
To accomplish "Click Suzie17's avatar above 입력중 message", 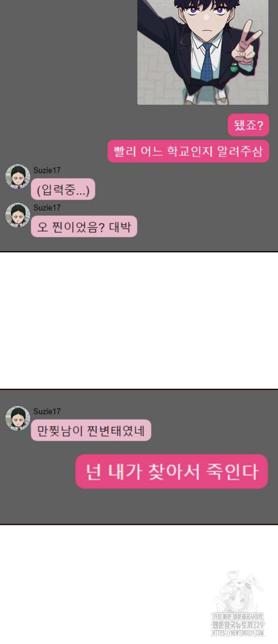I will tap(18, 176).
